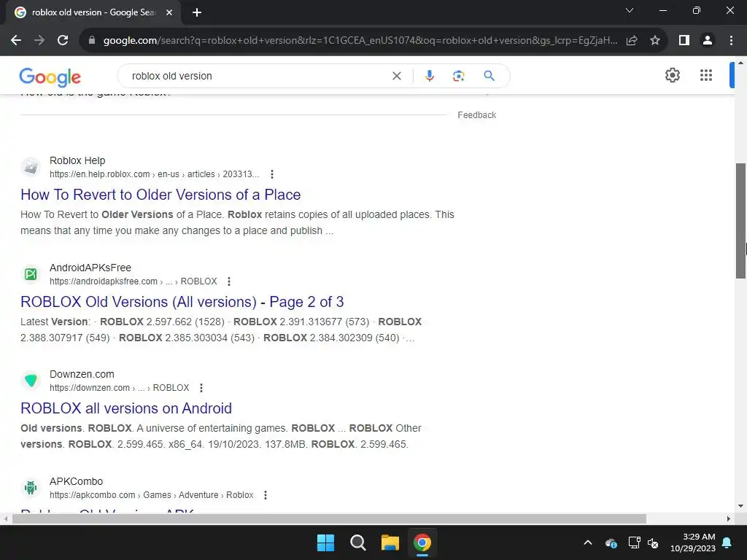
Task: Focus the Google search input field
Action: click(x=258, y=76)
